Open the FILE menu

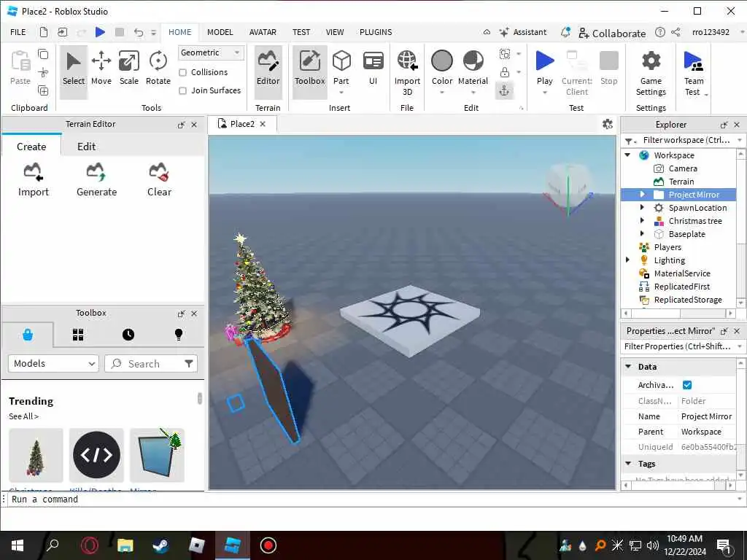pos(18,32)
